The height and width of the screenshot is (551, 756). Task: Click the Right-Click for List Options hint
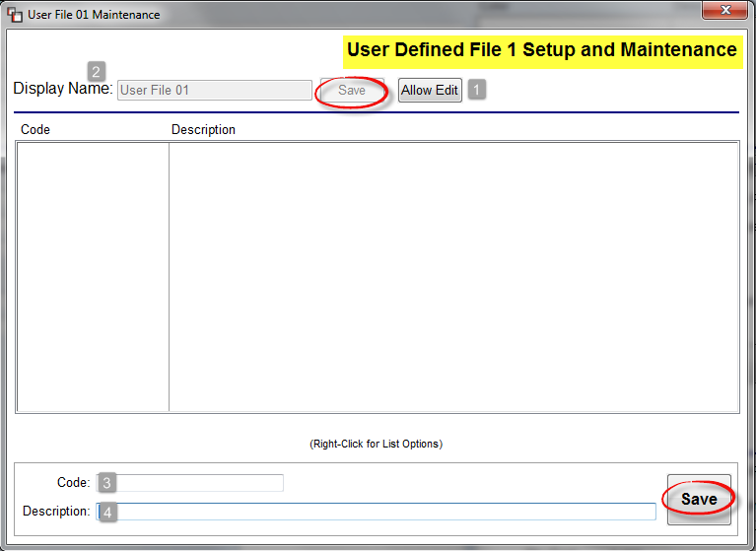tap(377, 444)
